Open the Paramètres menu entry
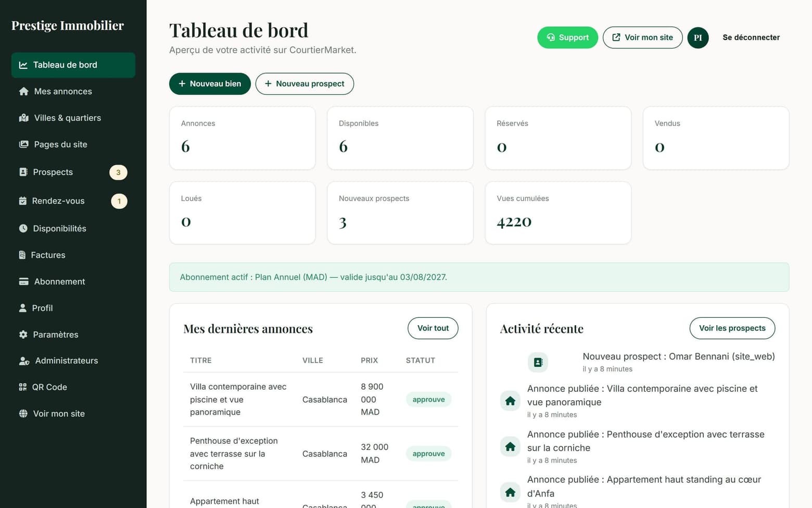 [x=73, y=334]
